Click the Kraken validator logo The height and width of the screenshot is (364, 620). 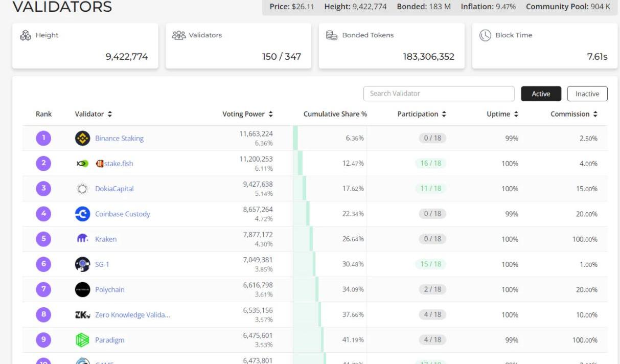(x=82, y=239)
